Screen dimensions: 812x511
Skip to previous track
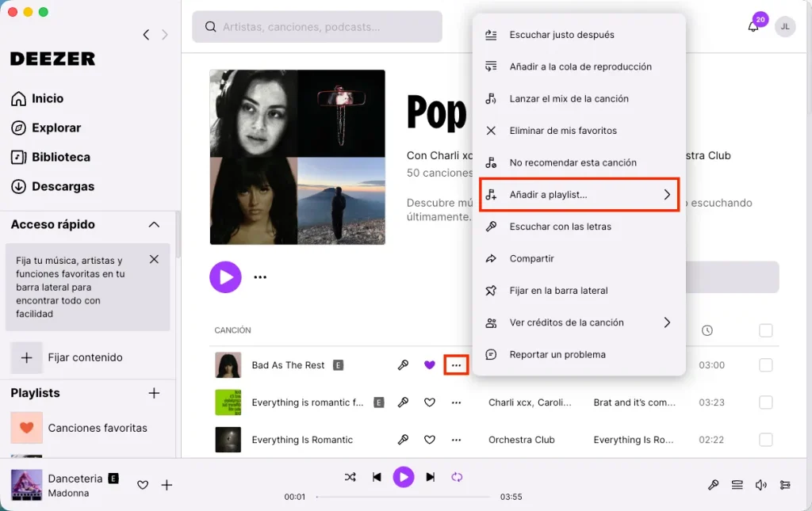click(x=377, y=477)
